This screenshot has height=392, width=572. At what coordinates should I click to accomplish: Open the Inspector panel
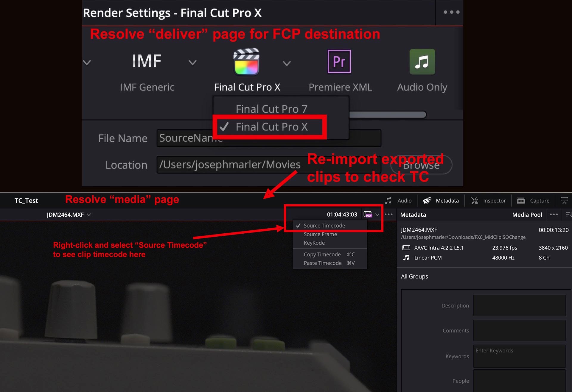[x=489, y=201]
